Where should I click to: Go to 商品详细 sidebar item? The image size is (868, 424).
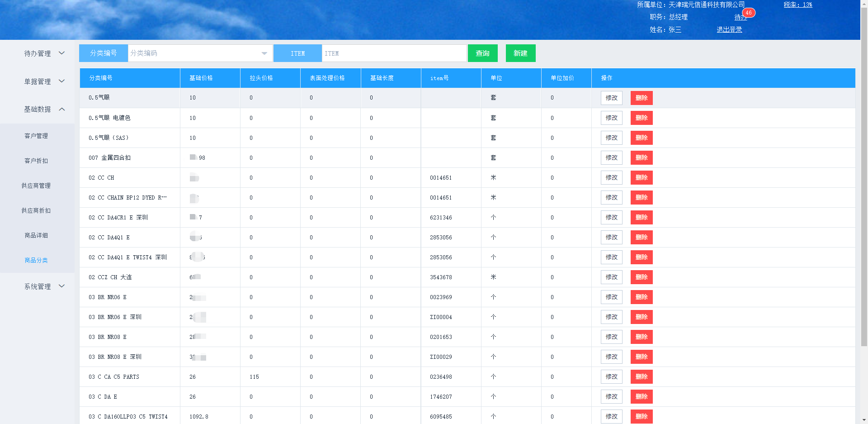[x=36, y=235]
